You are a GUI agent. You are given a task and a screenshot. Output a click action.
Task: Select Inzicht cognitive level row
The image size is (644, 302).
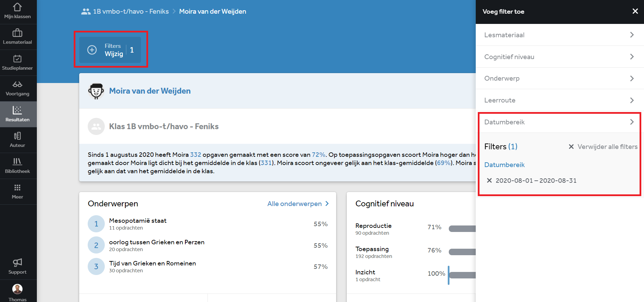pyautogui.click(x=415, y=275)
